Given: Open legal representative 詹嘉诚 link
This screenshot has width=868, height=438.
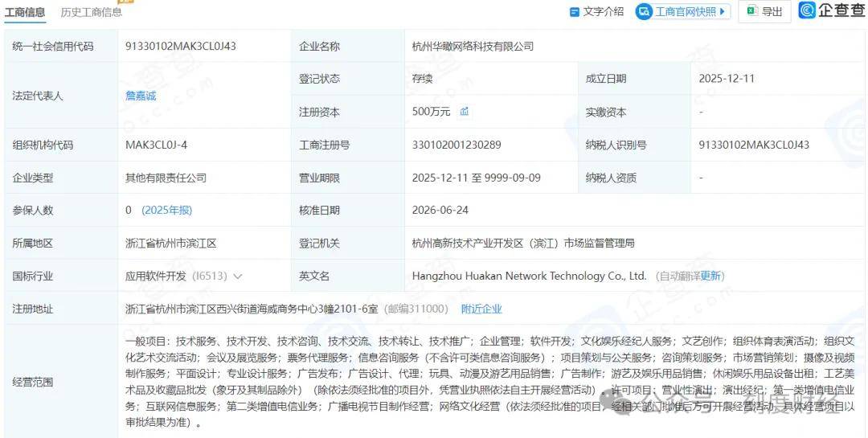Looking at the screenshot, I should click(141, 96).
